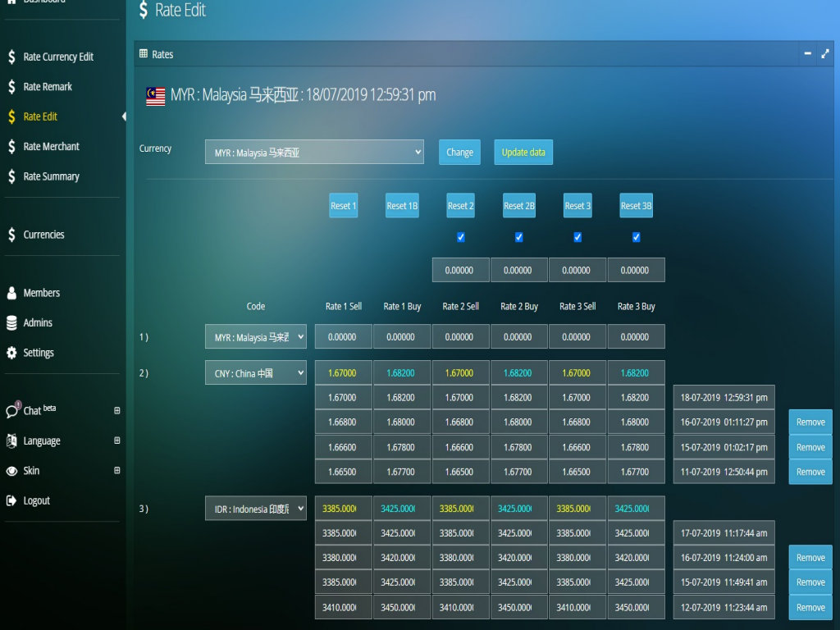Uncheck the checkbox under Reset 2
Screen dimensions: 840x630
pyautogui.click(x=461, y=237)
